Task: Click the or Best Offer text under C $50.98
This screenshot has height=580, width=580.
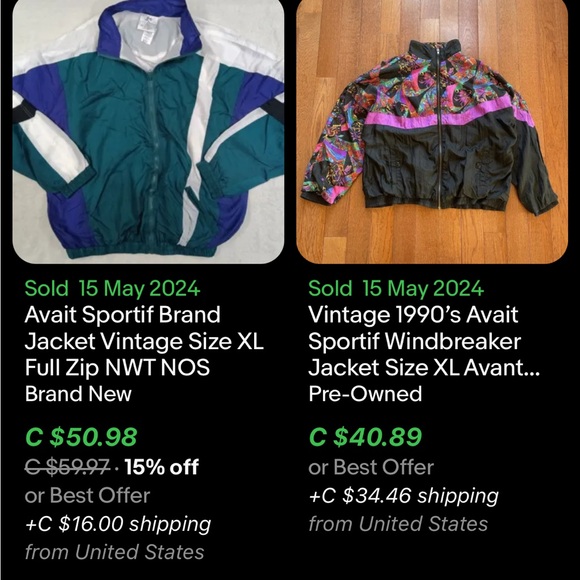Action: pos(88,495)
